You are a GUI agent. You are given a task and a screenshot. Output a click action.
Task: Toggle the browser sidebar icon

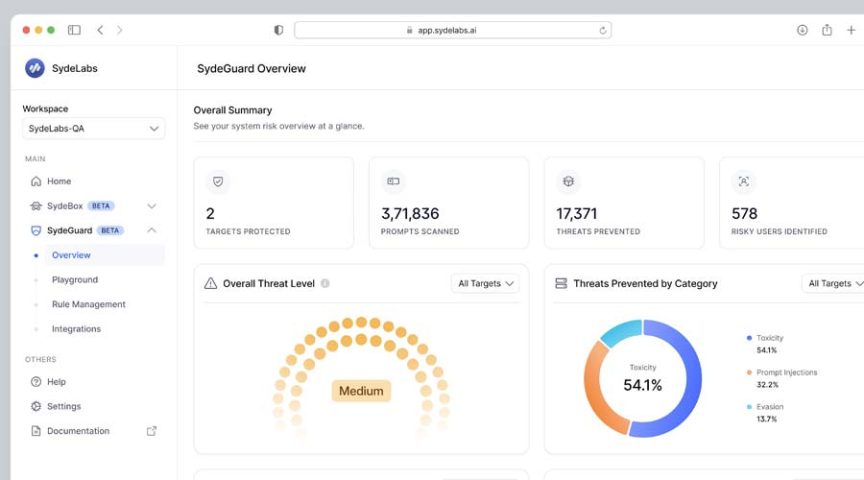(x=74, y=30)
